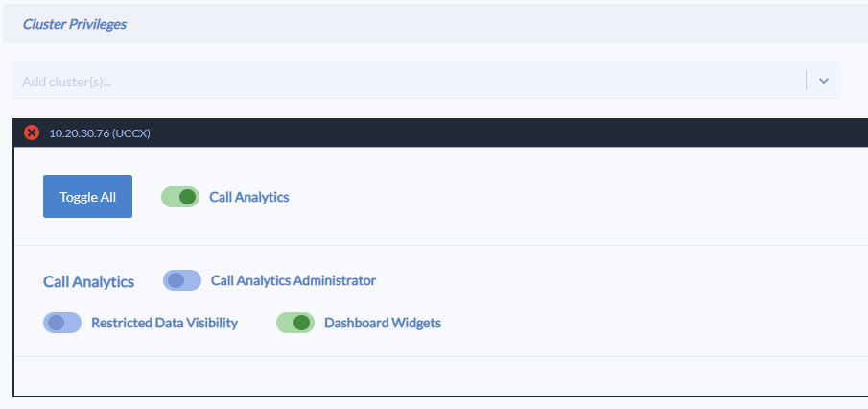
Task: Click Call Analytics label next to Toggle All
Action: pyautogui.click(x=249, y=197)
